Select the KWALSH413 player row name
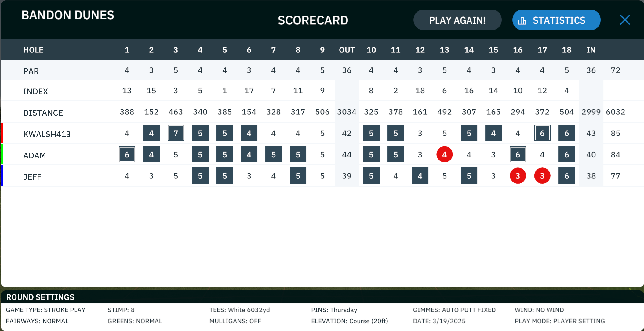644x331 pixels. pyautogui.click(x=47, y=134)
